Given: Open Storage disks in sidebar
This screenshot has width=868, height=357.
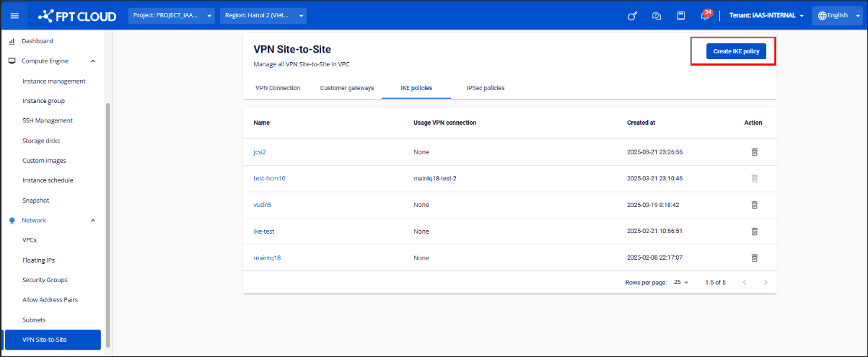Looking at the screenshot, I should (41, 141).
